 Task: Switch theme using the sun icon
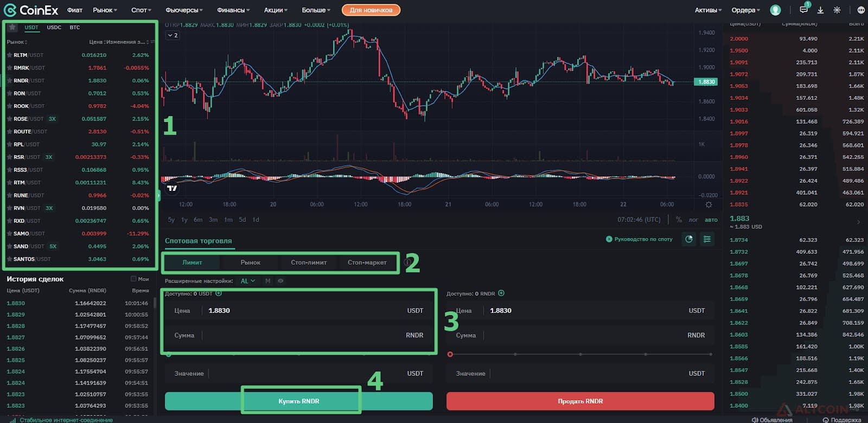(837, 10)
